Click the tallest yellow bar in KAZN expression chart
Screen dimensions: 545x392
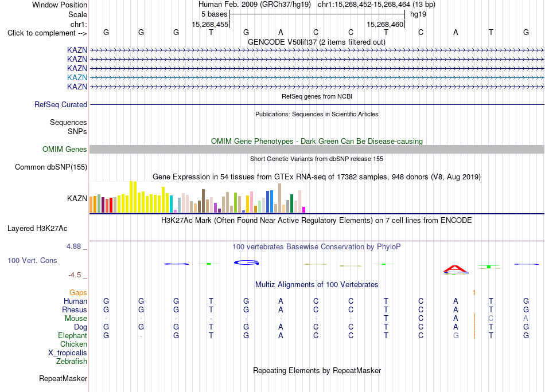click(131, 197)
